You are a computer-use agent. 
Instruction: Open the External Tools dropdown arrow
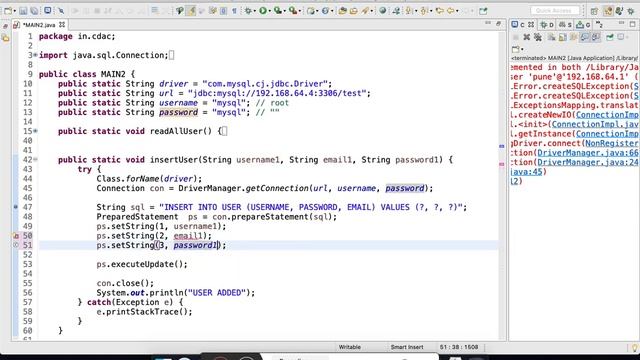299,11
